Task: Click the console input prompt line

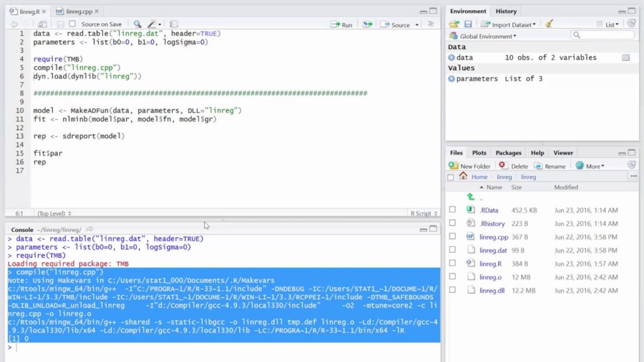Action: coord(224,348)
